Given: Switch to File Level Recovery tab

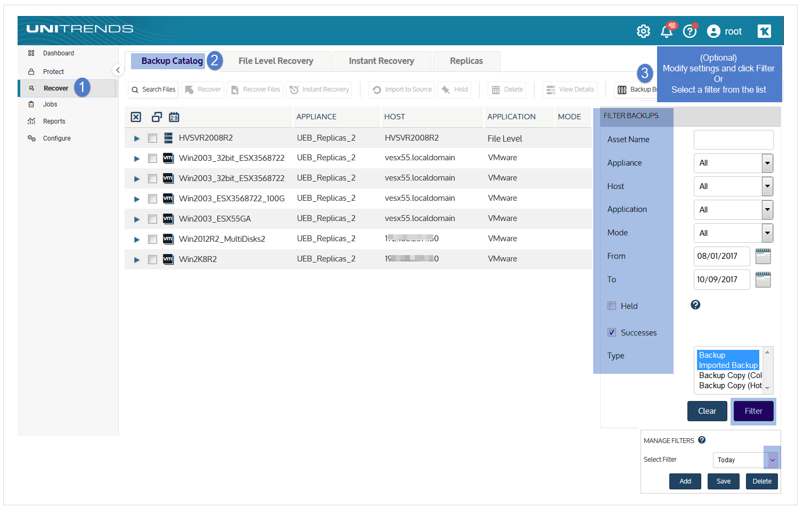Looking at the screenshot, I should pos(276,61).
